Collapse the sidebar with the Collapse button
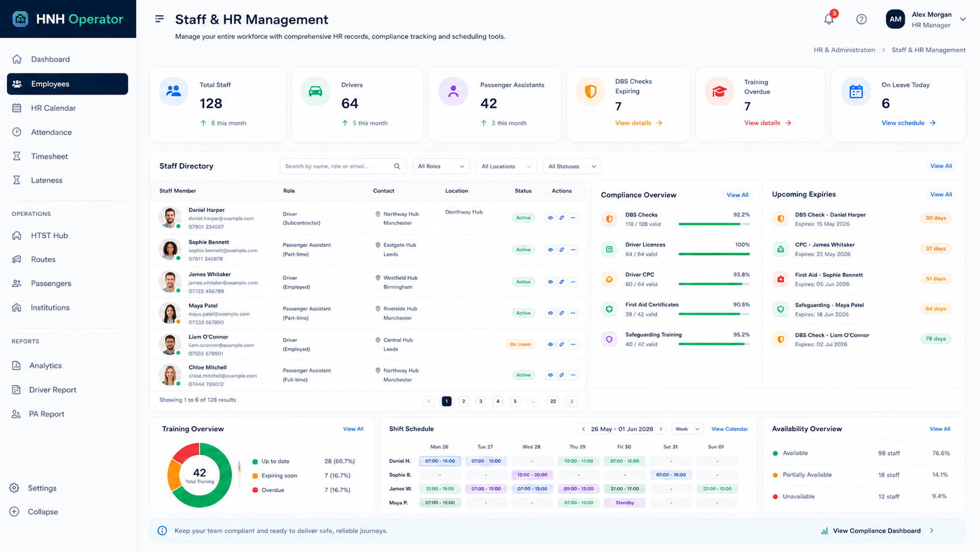Image resolution: width=980 pixels, height=552 pixels. point(34,512)
